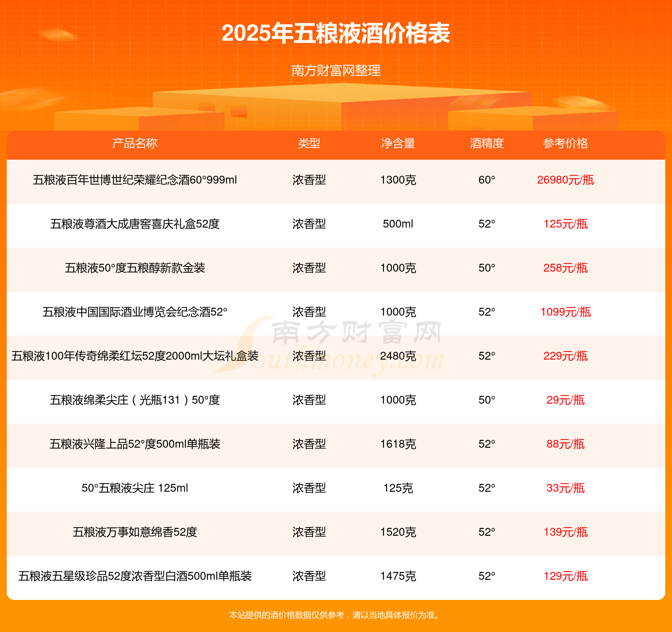Screen dimensions: 672x632
Task: Click 浓香型 in the 五粮液万事如意绵香52度 row
Action: pyautogui.click(x=309, y=532)
